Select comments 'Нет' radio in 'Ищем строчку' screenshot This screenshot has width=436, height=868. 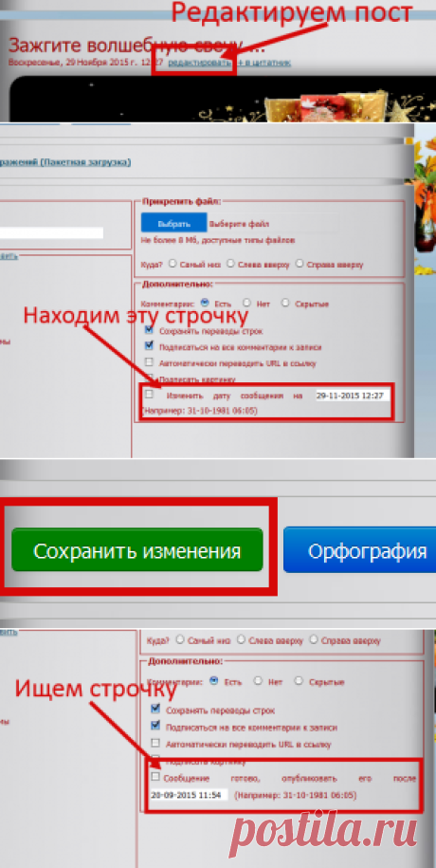tap(258, 680)
